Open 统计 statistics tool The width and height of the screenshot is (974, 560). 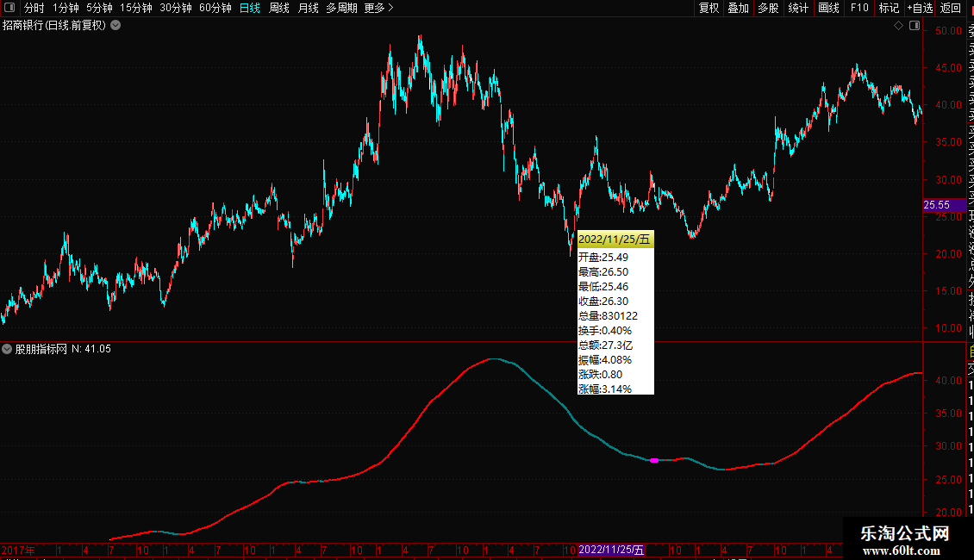pos(798,8)
